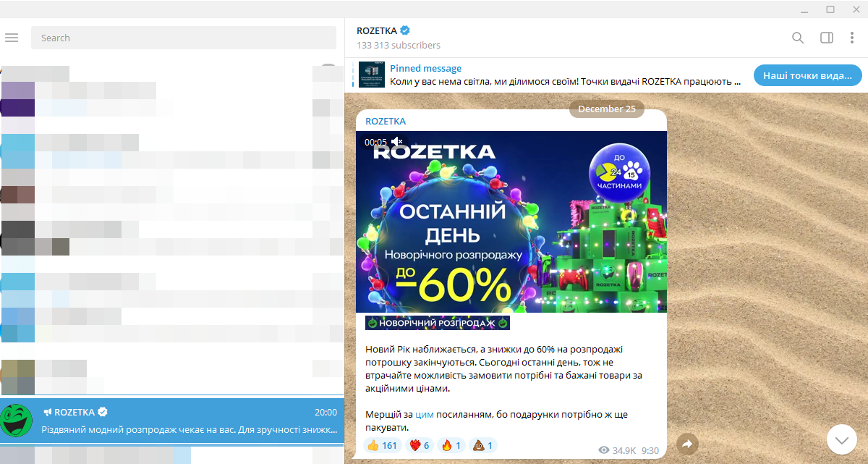The image size is (868, 464).
Task: Add thumbs-up reaction with 161
Action: (x=382, y=445)
